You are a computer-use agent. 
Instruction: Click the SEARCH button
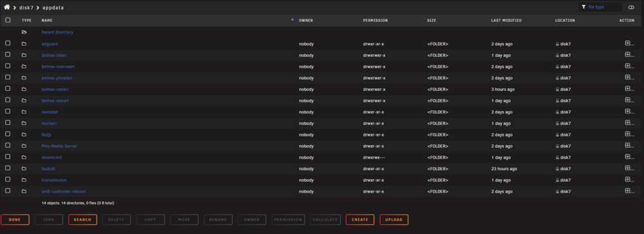coord(82,220)
